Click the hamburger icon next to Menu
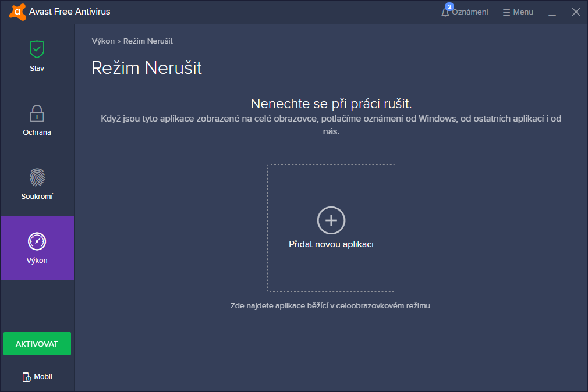 pyautogui.click(x=506, y=12)
